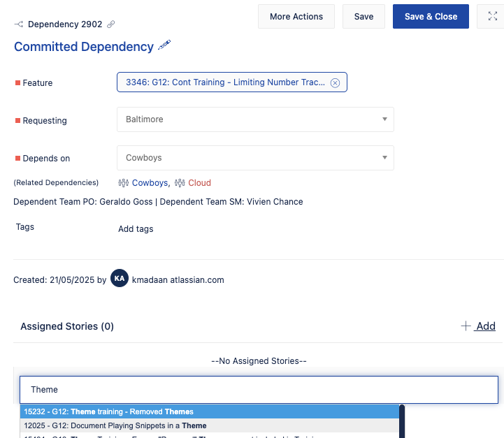The height and width of the screenshot is (438, 504).
Task: Click plus icon next to Add
Action: pyautogui.click(x=466, y=326)
